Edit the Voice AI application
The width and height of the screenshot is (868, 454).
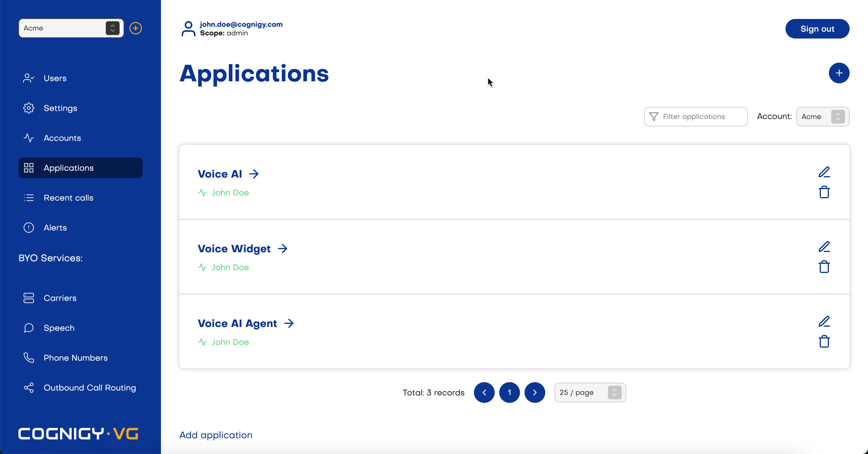[824, 172]
